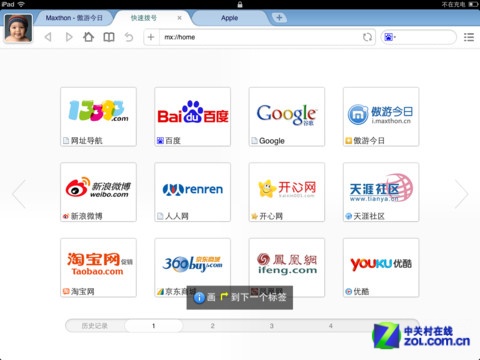
Task: Show previous speed dial page arrow
Action: pos(19,194)
